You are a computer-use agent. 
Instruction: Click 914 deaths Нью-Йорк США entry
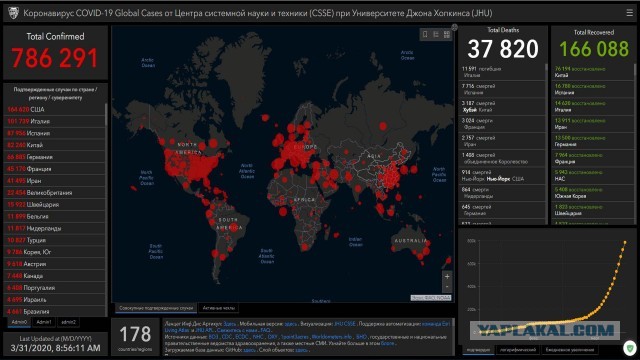tap(502, 175)
